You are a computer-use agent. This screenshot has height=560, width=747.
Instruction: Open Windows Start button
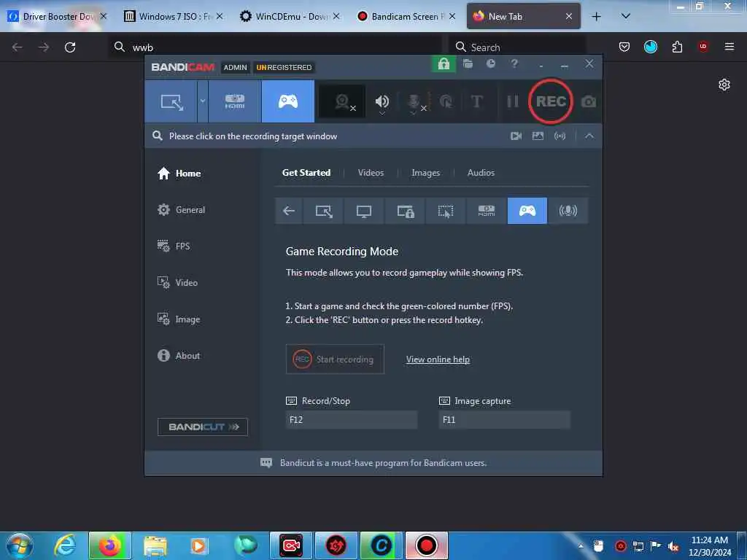coord(20,545)
